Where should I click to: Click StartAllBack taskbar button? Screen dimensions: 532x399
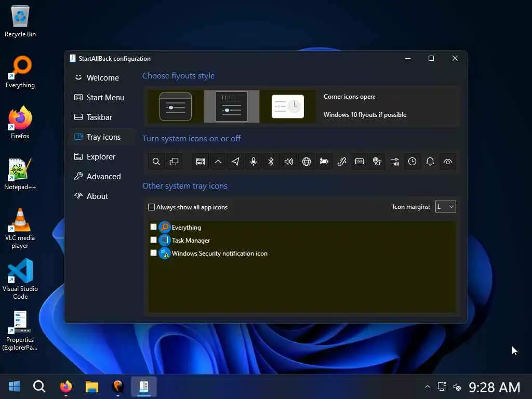pyautogui.click(x=144, y=386)
